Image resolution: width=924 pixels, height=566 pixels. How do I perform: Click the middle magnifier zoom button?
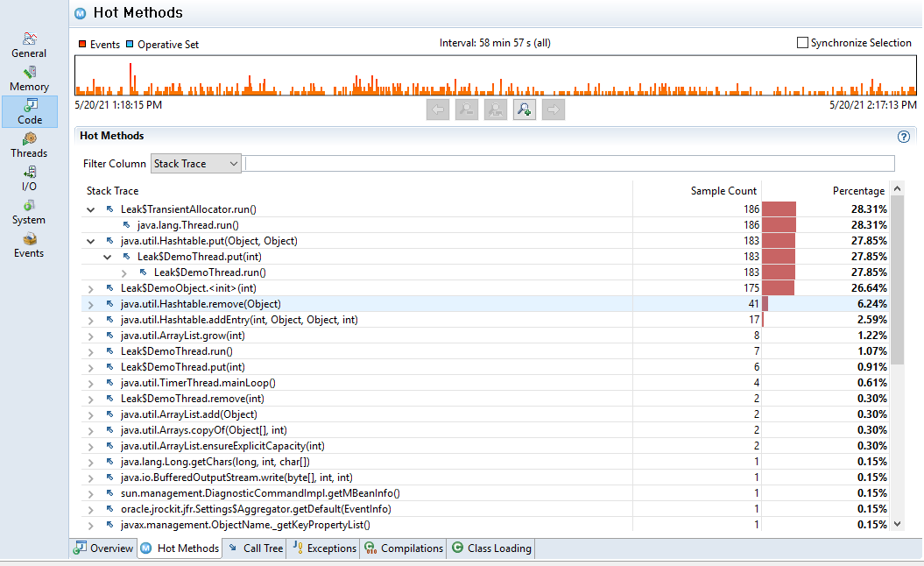pos(496,110)
